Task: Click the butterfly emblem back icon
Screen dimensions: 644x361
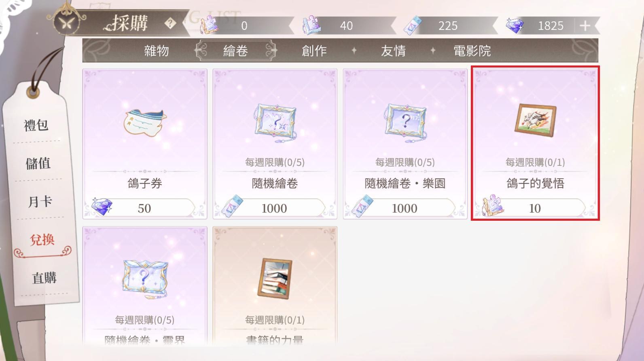Action: coord(65,23)
